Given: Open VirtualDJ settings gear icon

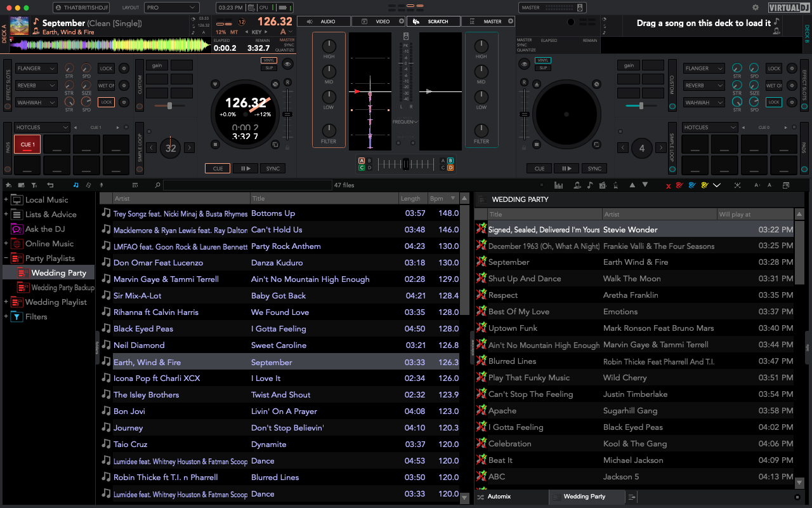Looking at the screenshot, I should [x=755, y=8].
